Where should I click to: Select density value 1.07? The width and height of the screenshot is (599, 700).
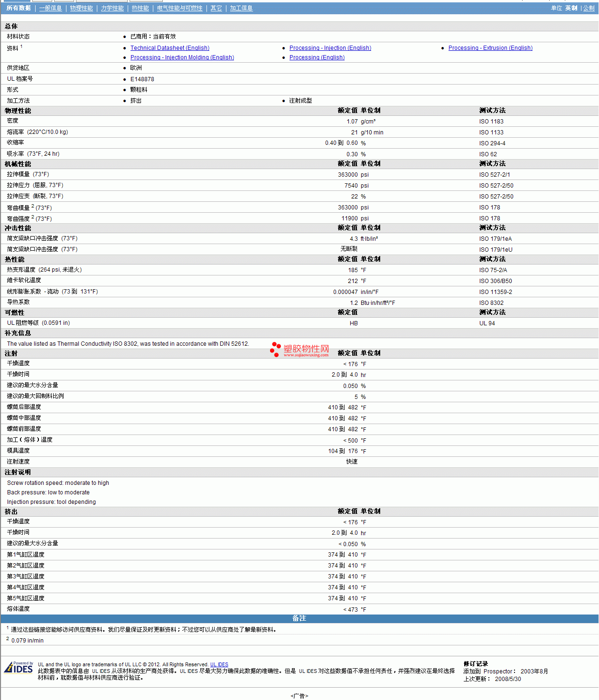point(352,122)
